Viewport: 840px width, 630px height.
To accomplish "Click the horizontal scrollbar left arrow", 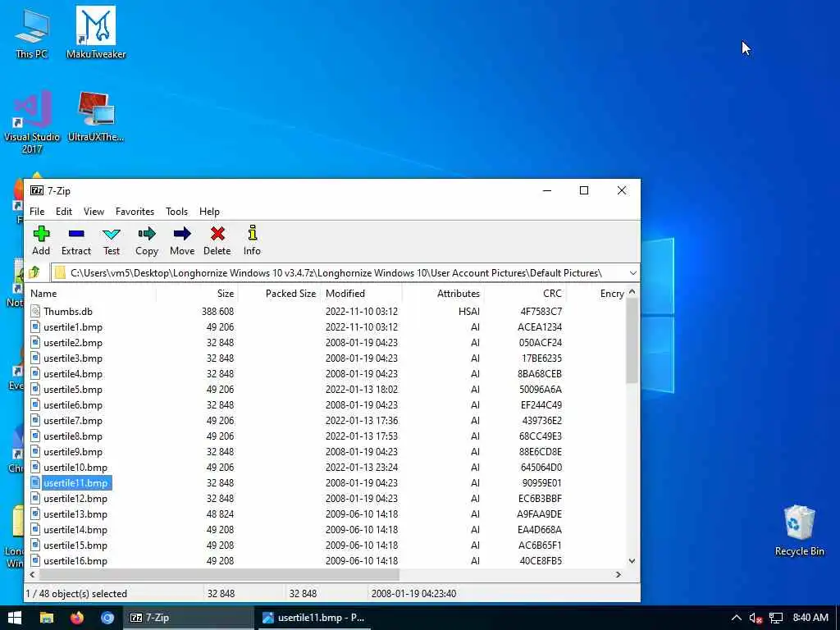I will pyautogui.click(x=33, y=574).
